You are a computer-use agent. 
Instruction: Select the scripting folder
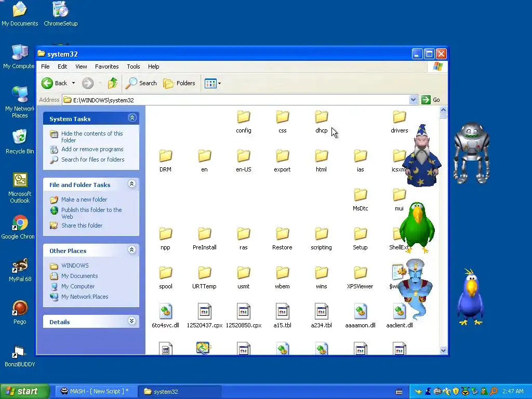(321, 238)
